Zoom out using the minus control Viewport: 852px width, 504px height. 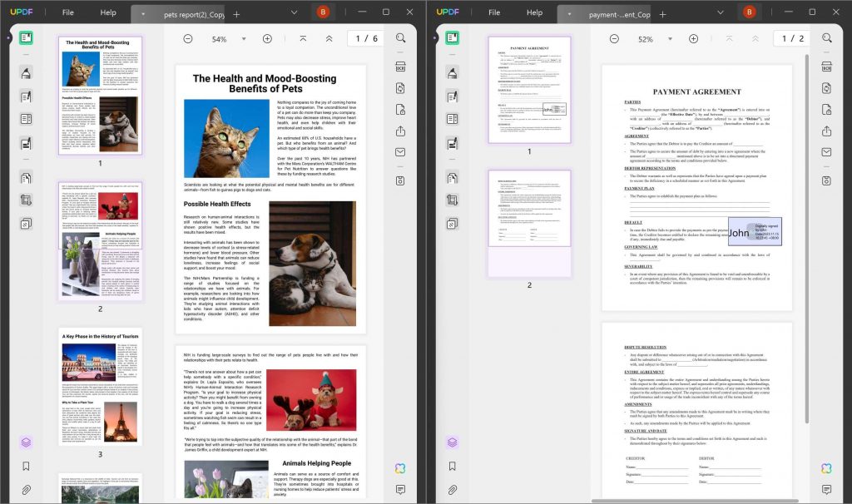[187, 38]
